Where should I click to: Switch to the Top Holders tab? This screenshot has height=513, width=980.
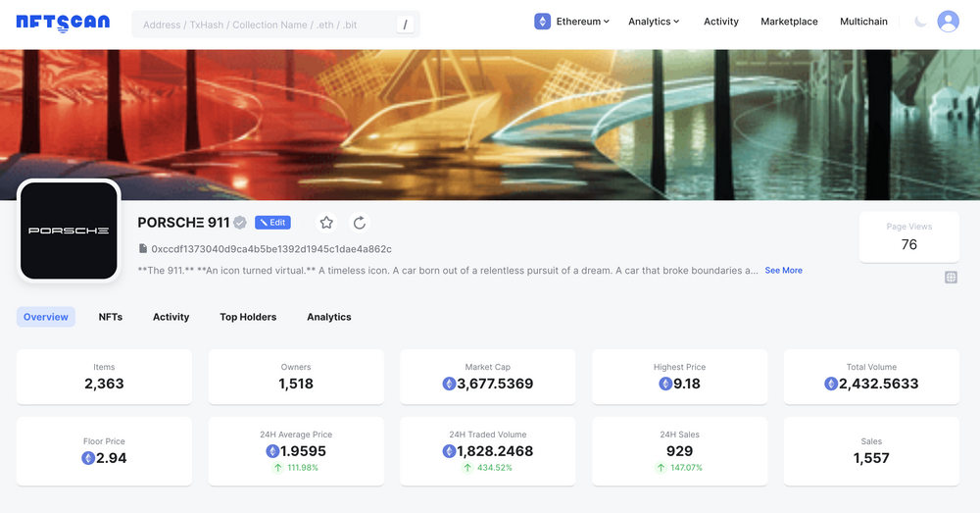(x=248, y=317)
